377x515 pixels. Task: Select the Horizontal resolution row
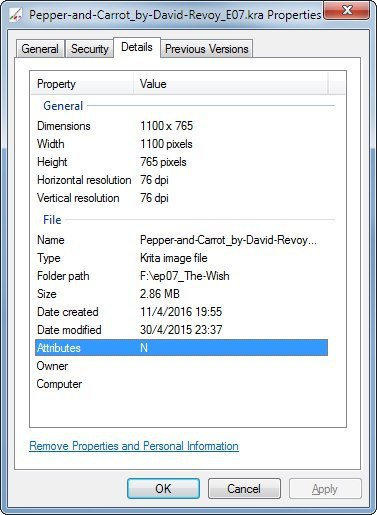tap(181, 180)
